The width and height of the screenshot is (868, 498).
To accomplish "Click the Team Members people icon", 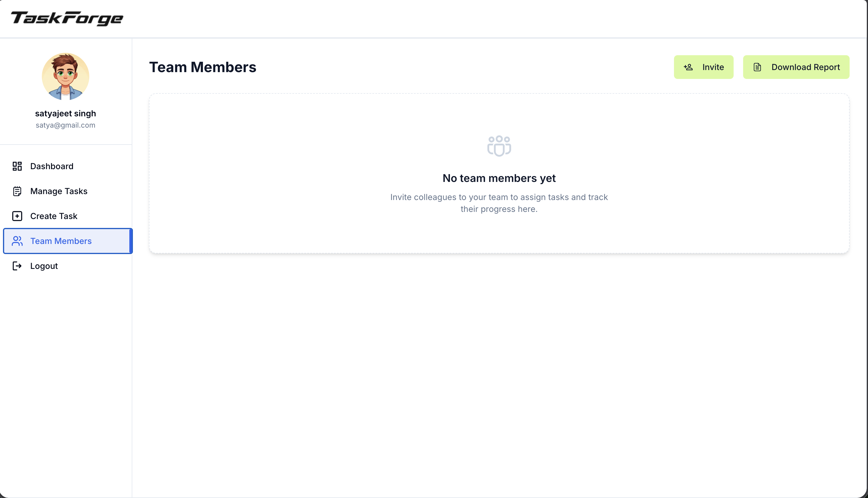I will pyautogui.click(x=17, y=241).
